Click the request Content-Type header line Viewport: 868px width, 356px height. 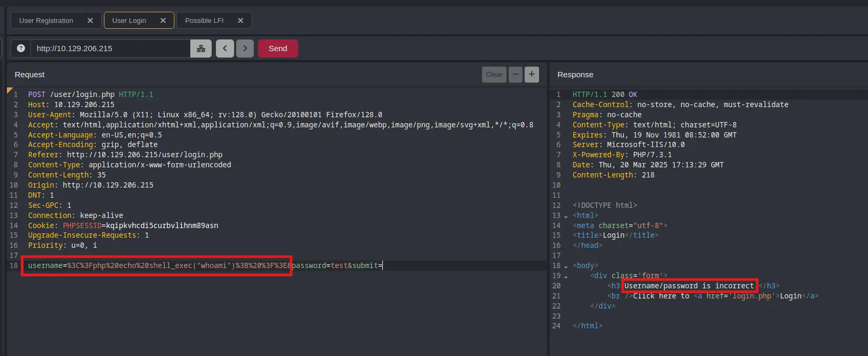click(130, 165)
